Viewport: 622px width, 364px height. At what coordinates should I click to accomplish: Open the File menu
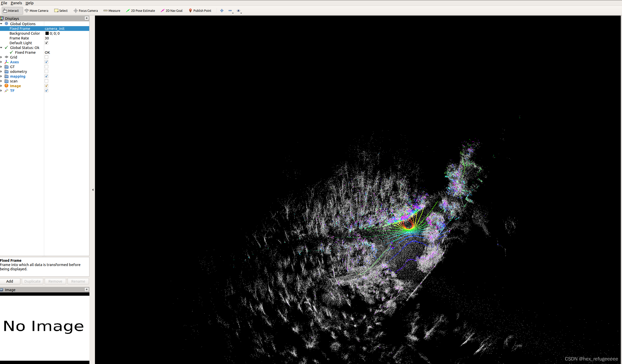(4, 3)
